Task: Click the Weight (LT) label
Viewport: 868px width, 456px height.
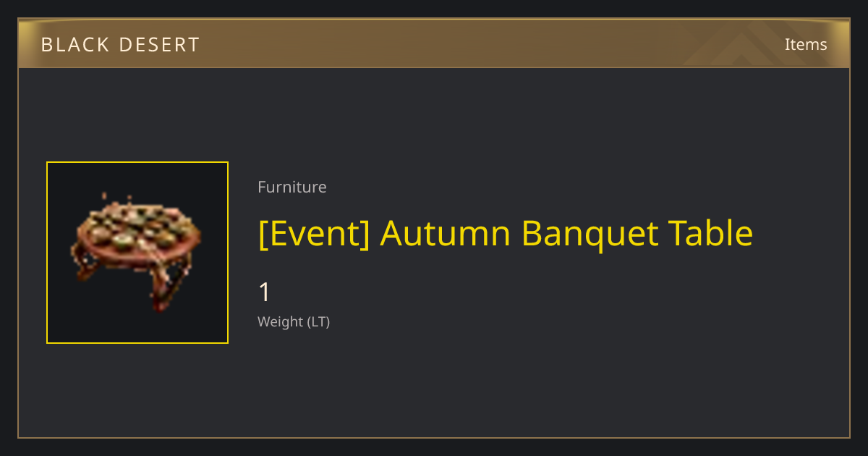Action: pyautogui.click(x=294, y=321)
